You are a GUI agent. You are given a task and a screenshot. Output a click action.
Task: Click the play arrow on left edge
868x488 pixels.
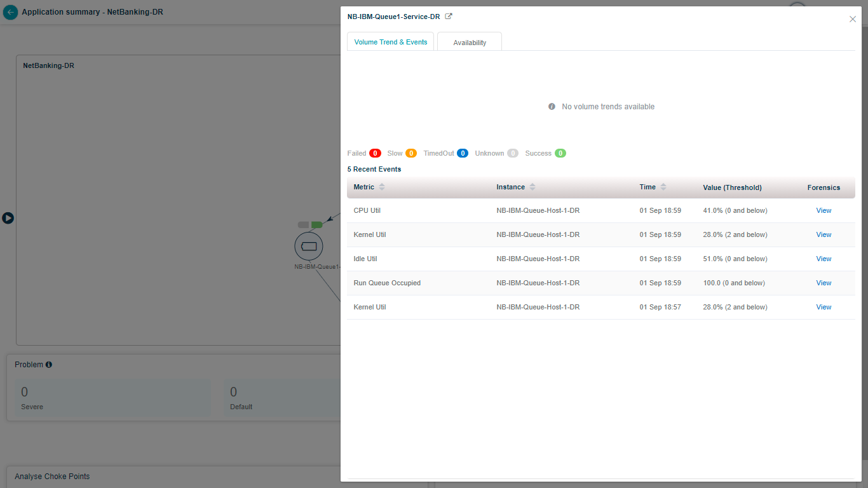pyautogui.click(x=8, y=218)
